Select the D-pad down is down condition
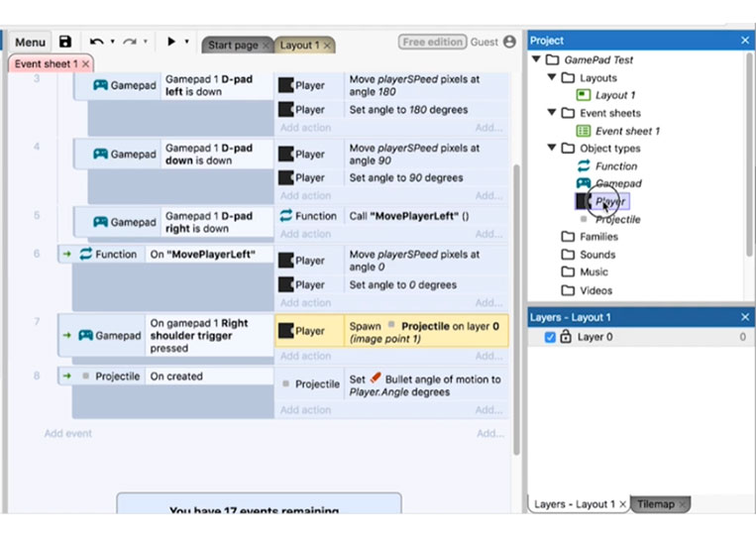Screen dimensions: 756x536 click(x=217, y=155)
